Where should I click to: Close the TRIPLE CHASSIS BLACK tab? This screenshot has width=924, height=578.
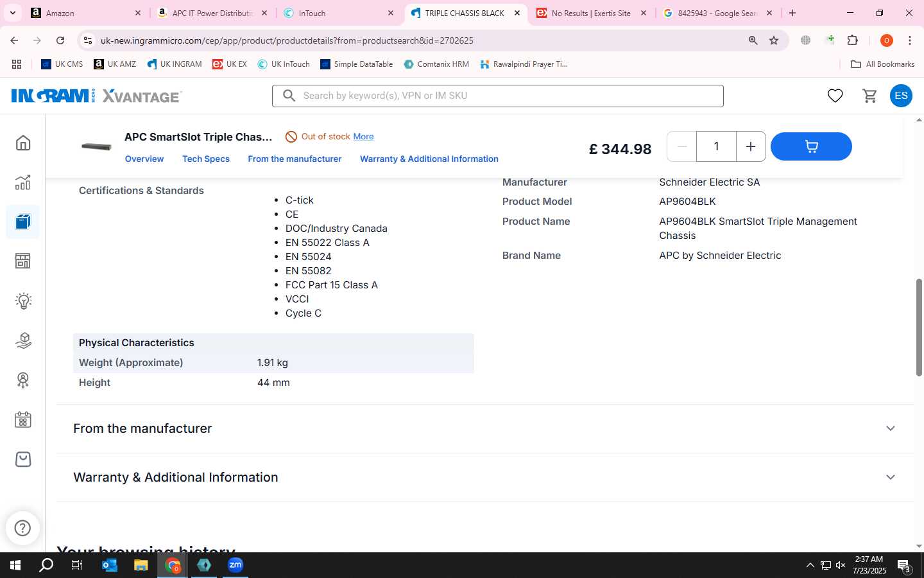(x=517, y=13)
